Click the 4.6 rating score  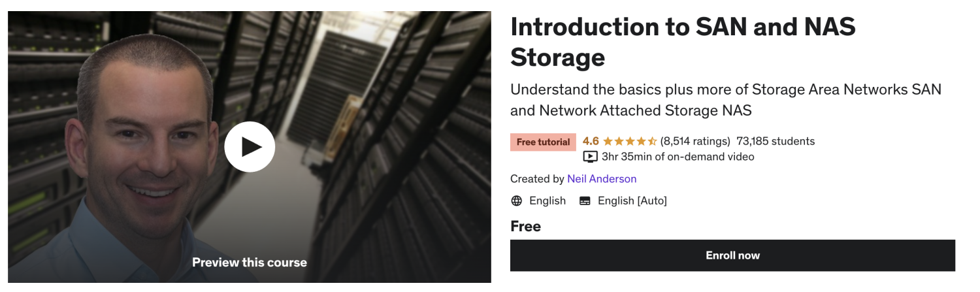(591, 141)
